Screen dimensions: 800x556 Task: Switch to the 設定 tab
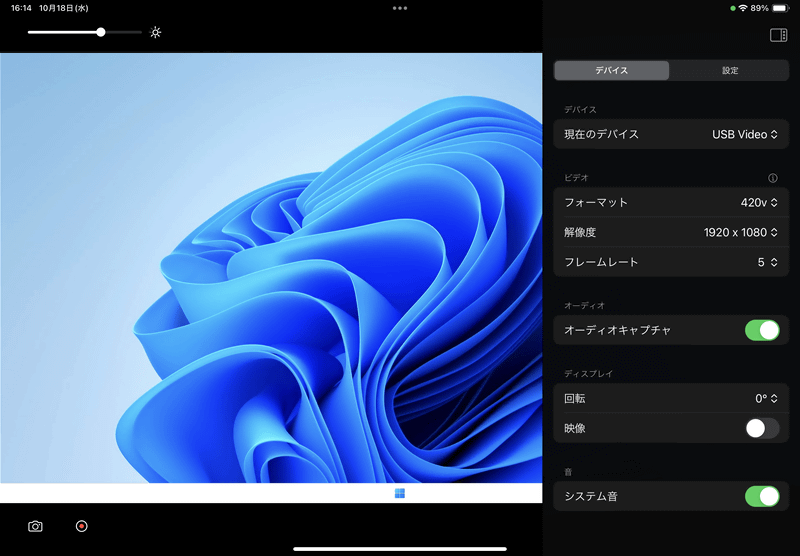tap(730, 70)
